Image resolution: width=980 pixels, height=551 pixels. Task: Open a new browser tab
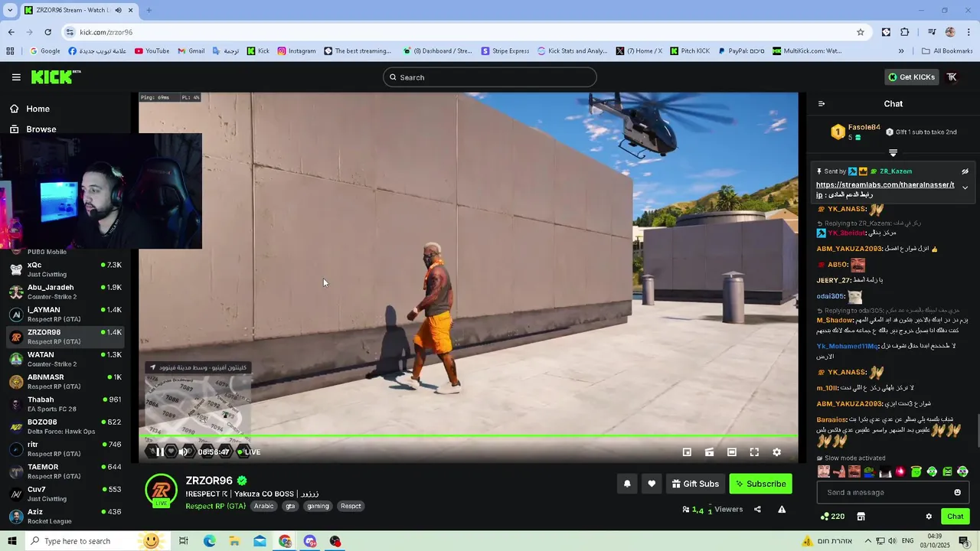(149, 10)
